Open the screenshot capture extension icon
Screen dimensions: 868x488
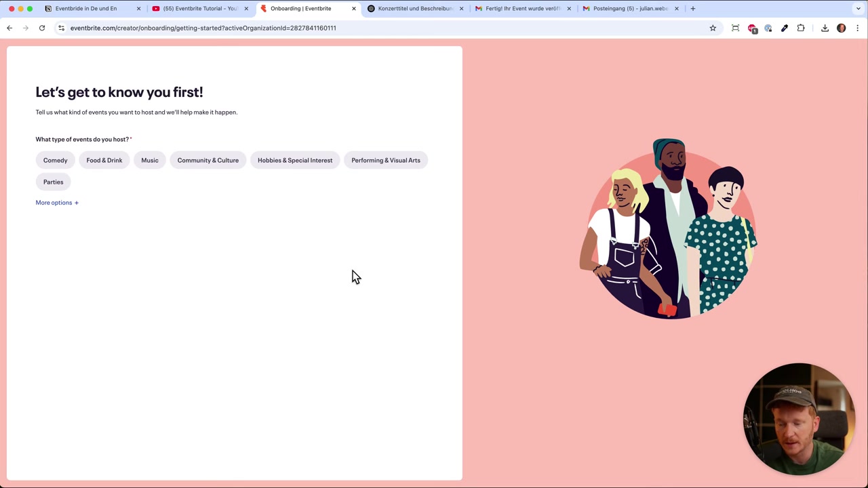[x=736, y=28]
